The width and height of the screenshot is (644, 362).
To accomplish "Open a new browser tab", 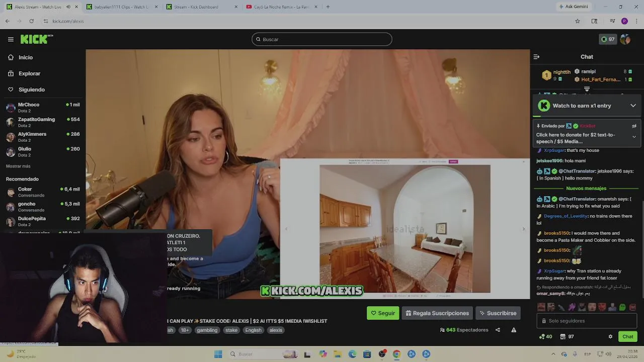I will [328, 7].
